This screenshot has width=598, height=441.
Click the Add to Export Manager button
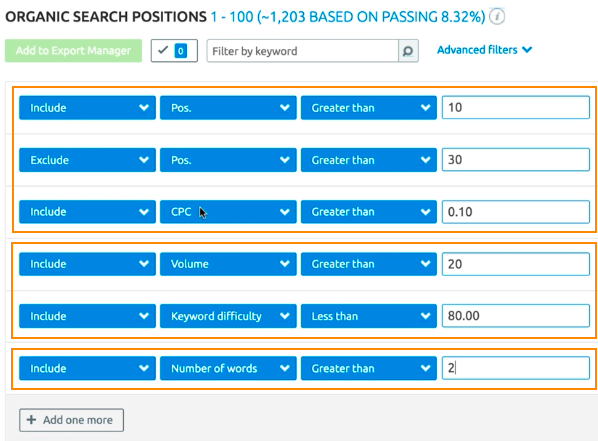(73, 50)
